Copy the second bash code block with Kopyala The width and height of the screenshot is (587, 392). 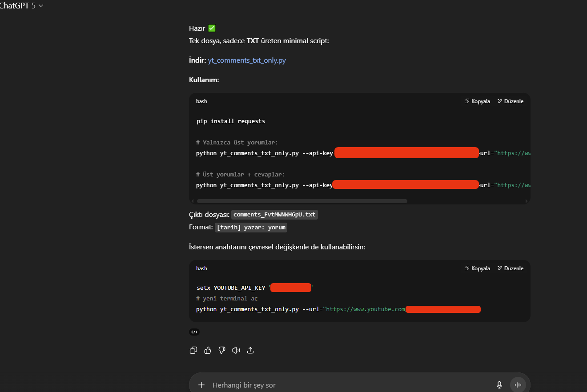[477, 268]
